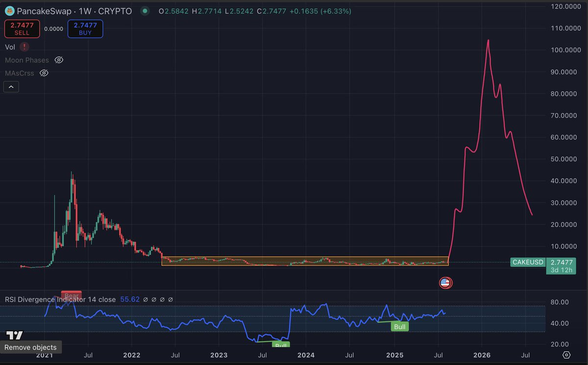Show the hidden Moon Phases indicator

pos(59,60)
